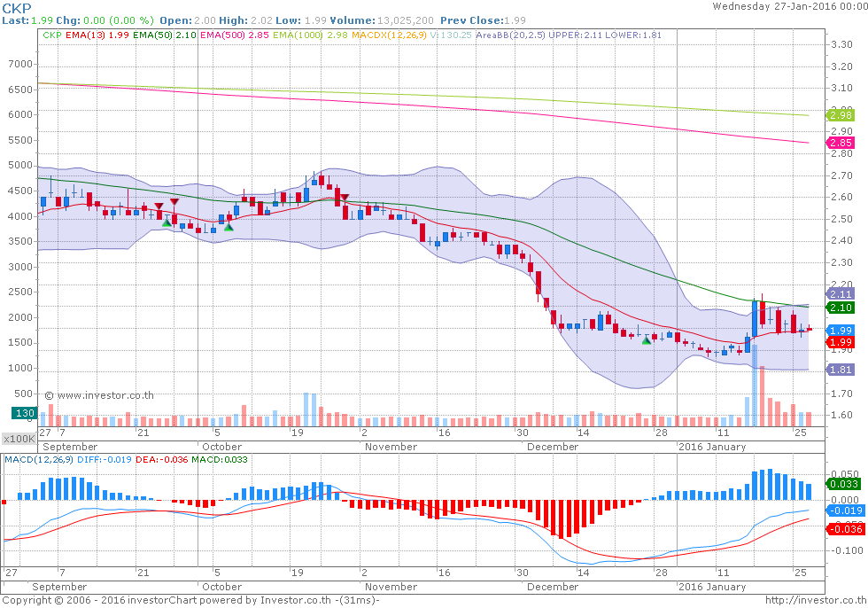This screenshot has height=608, width=868.
Task: Click the EMA(500) 2.85 legend entry
Action: [235, 35]
